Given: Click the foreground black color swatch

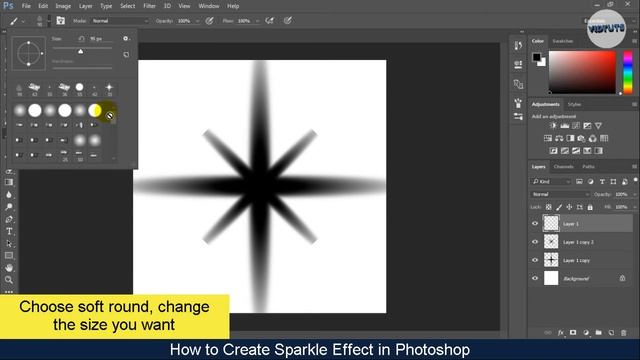Looking at the screenshot, I should click(536, 57).
